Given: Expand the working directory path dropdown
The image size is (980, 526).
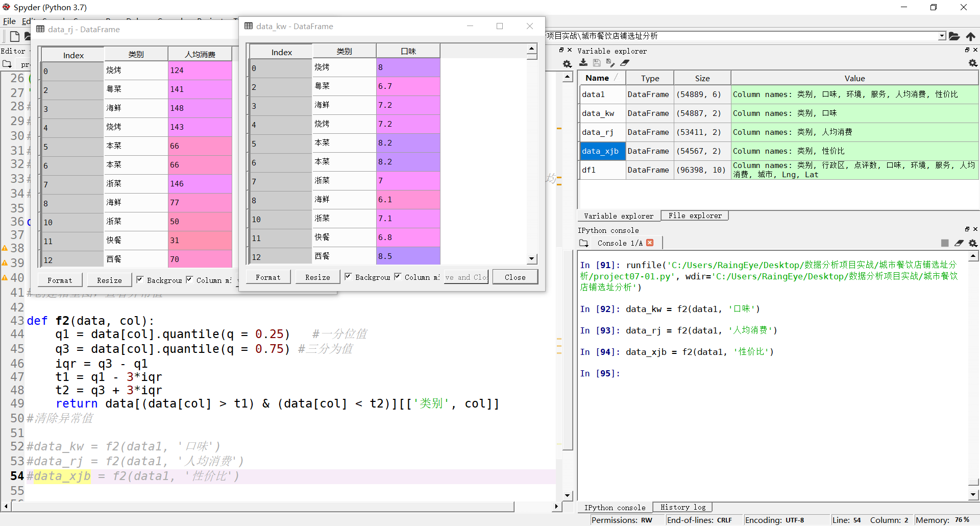Looking at the screenshot, I should pyautogui.click(x=942, y=36).
